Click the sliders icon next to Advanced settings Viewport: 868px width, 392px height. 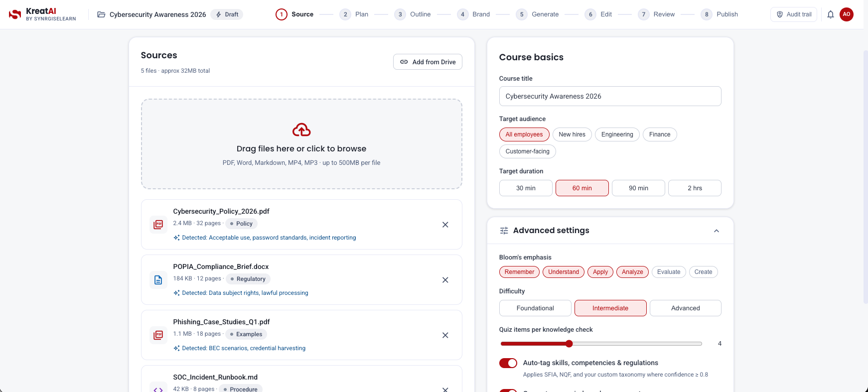pyautogui.click(x=504, y=231)
